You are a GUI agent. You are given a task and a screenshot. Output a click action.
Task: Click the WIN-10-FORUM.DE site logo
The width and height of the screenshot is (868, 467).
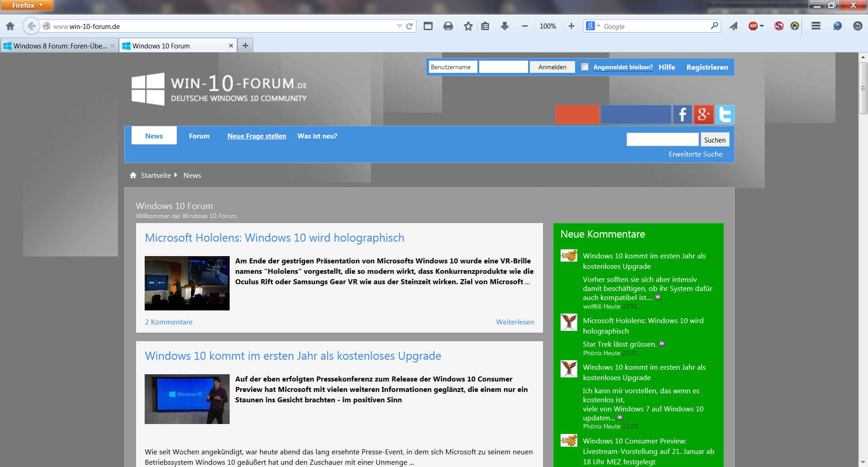pos(219,89)
